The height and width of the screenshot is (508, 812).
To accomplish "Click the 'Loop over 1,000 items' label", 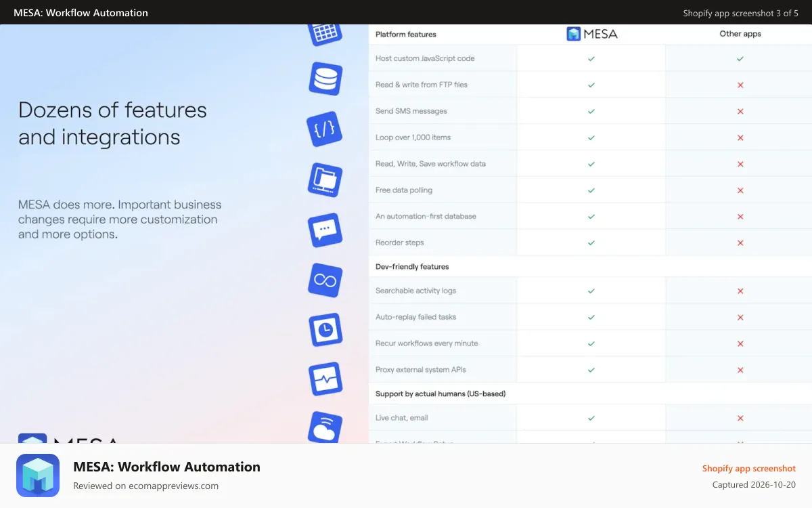I will (x=413, y=137).
